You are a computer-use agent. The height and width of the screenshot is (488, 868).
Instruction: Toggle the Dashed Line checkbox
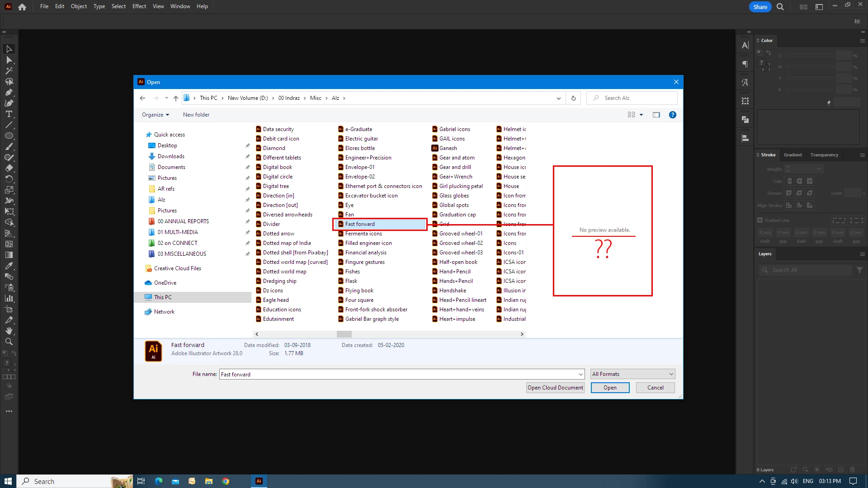760,221
